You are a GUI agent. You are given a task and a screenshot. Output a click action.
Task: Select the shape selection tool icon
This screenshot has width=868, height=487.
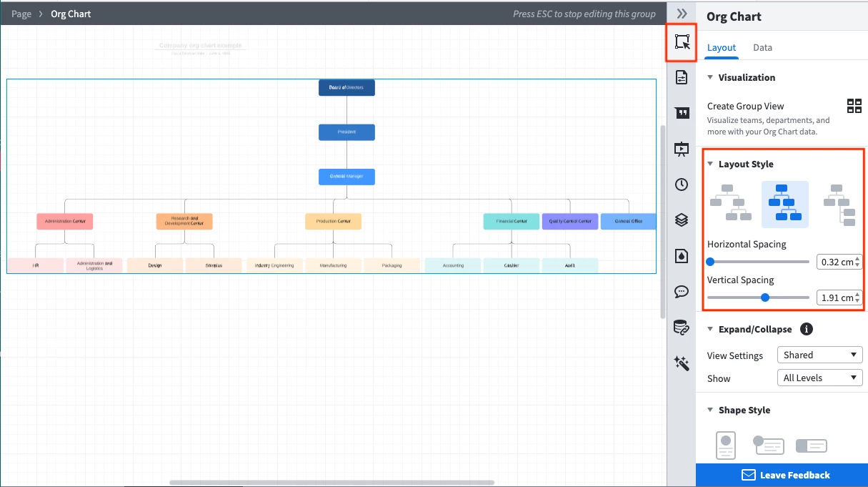(x=682, y=41)
